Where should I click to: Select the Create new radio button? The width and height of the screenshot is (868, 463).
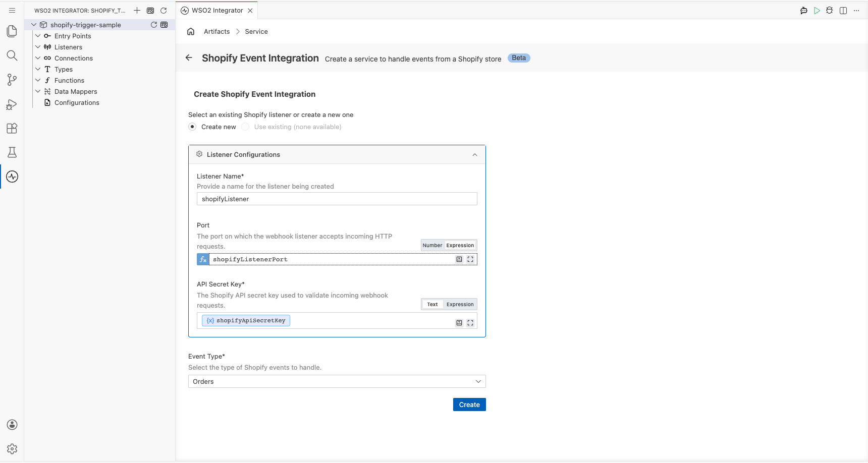[x=192, y=127]
